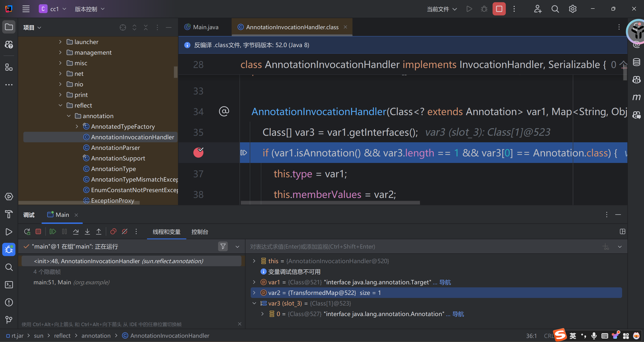Screen dimensions: 644x342
Task: Select the 线程和变量 tab
Action: coord(167,232)
